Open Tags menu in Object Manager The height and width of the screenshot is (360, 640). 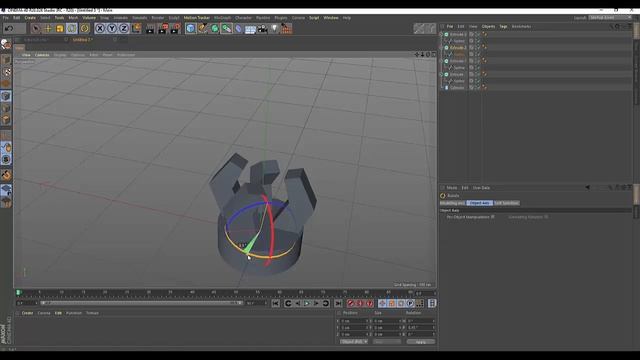[503, 27]
